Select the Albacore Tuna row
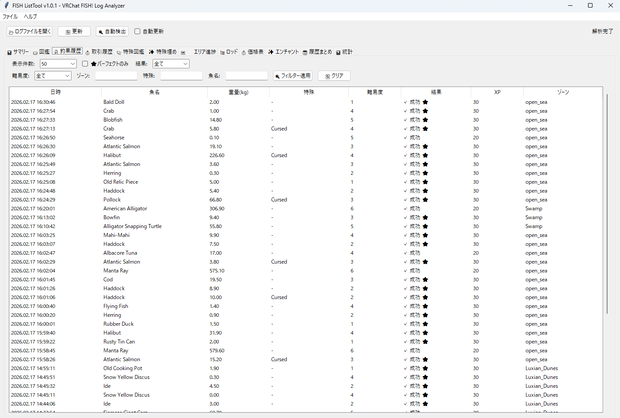Image resolution: width=620 pixels, height=418 pixels. 306,253
